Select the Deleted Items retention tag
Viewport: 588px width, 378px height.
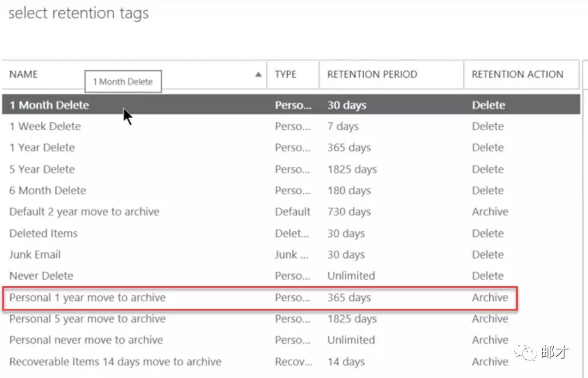click(x=43, y=233)
